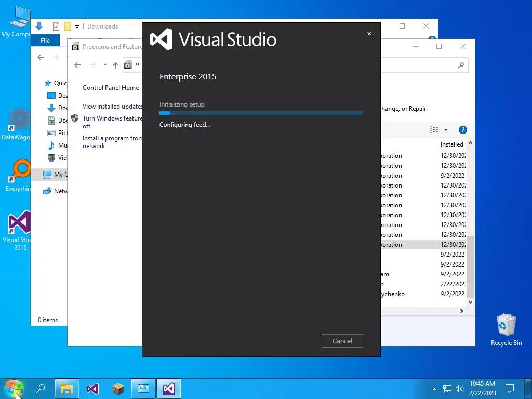Click search icon in Programs and Features
Image resolution: width=532 pixels, height=399 pixels.
(460, 65)
